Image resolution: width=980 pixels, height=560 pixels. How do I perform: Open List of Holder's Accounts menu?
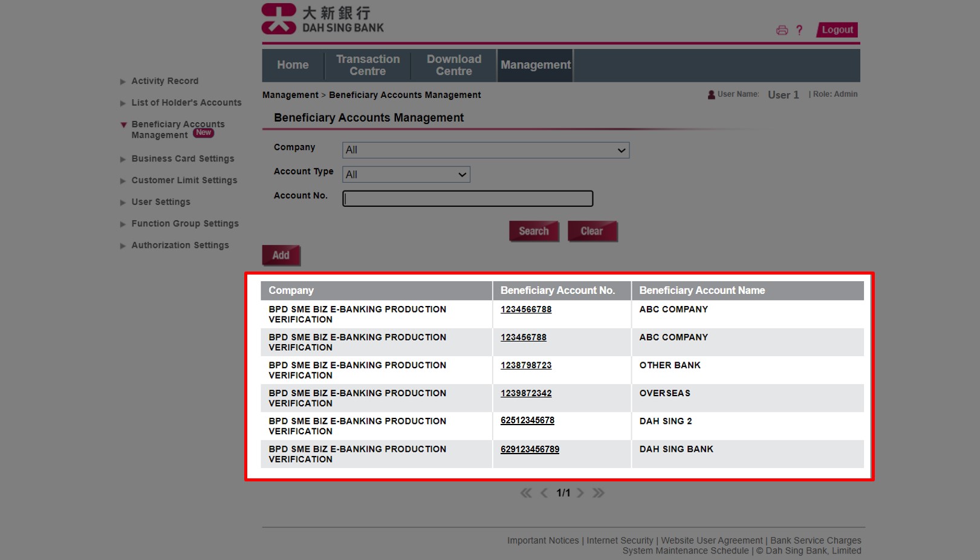click(186, 103)
